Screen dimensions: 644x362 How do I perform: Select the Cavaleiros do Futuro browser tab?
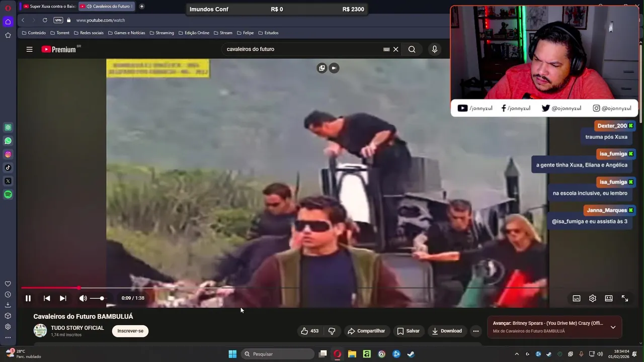(x=107, y=7)
